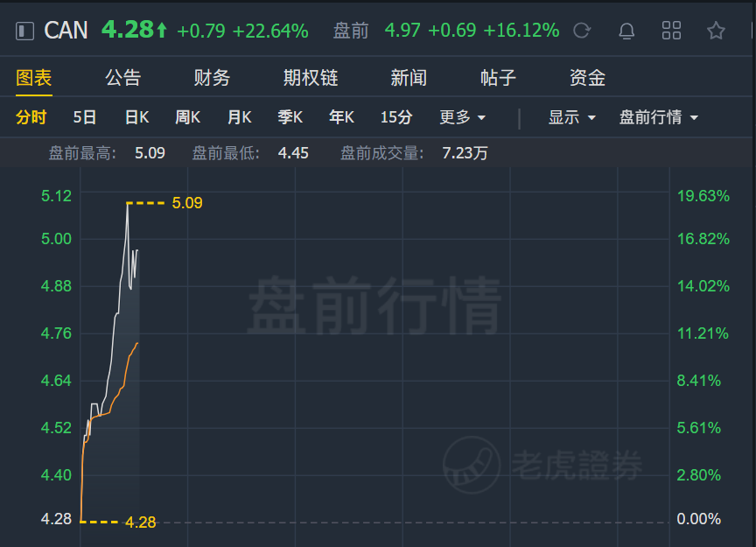Open the 期权链 options chain tab

click(311, 78)
